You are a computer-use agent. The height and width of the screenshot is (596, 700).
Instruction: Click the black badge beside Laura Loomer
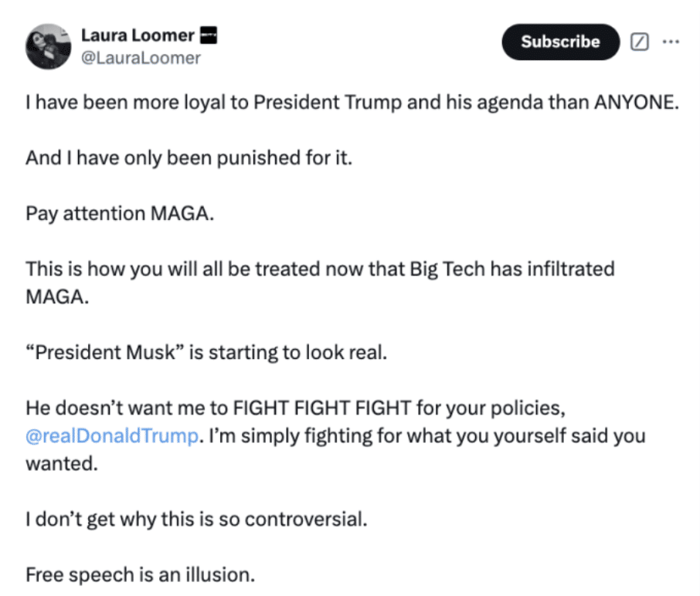(x=209, y=35)
